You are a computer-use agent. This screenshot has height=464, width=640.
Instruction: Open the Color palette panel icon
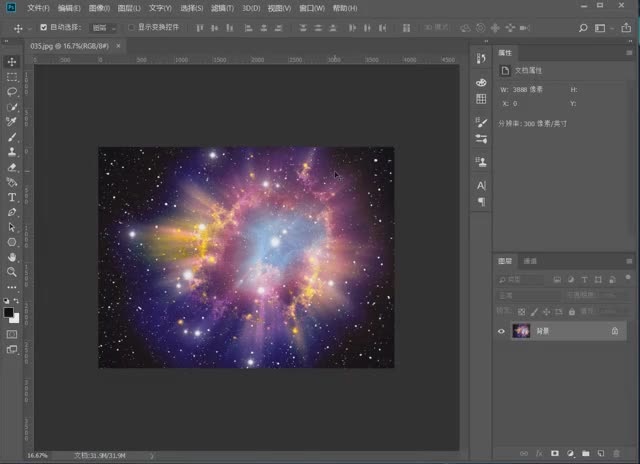(481, 82)
